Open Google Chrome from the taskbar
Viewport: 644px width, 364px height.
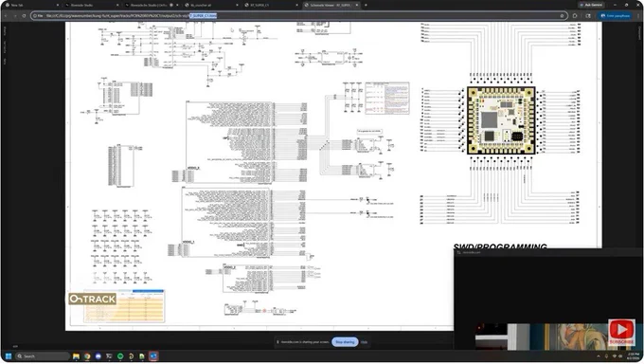[87, 355]
